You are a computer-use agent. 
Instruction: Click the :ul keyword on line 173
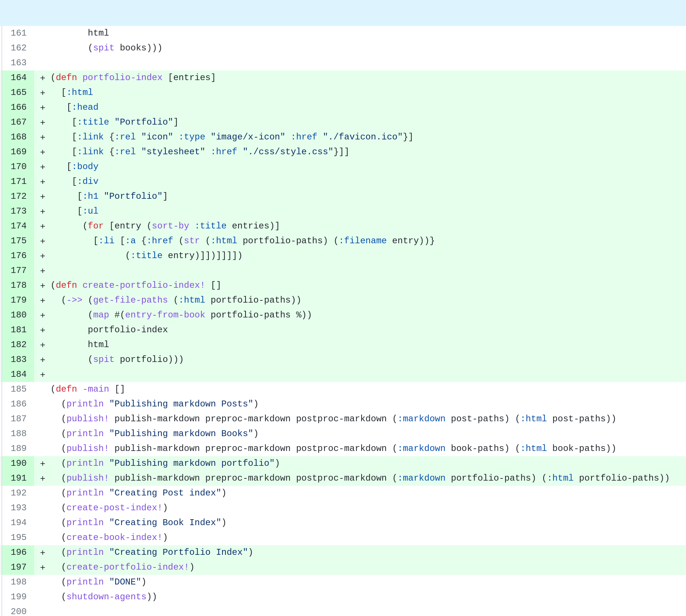coord(90,211)
